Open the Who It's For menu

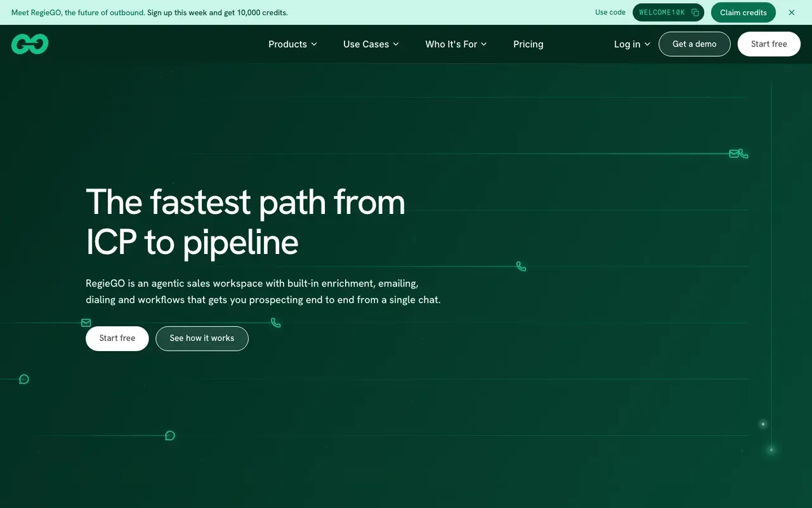pyautogui.click(x=456, y=44)
